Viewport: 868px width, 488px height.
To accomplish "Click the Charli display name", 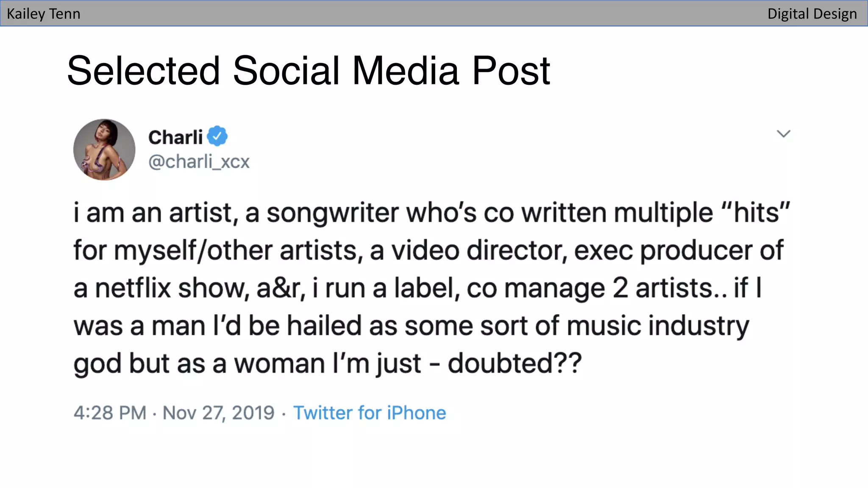I will (175, 137).
